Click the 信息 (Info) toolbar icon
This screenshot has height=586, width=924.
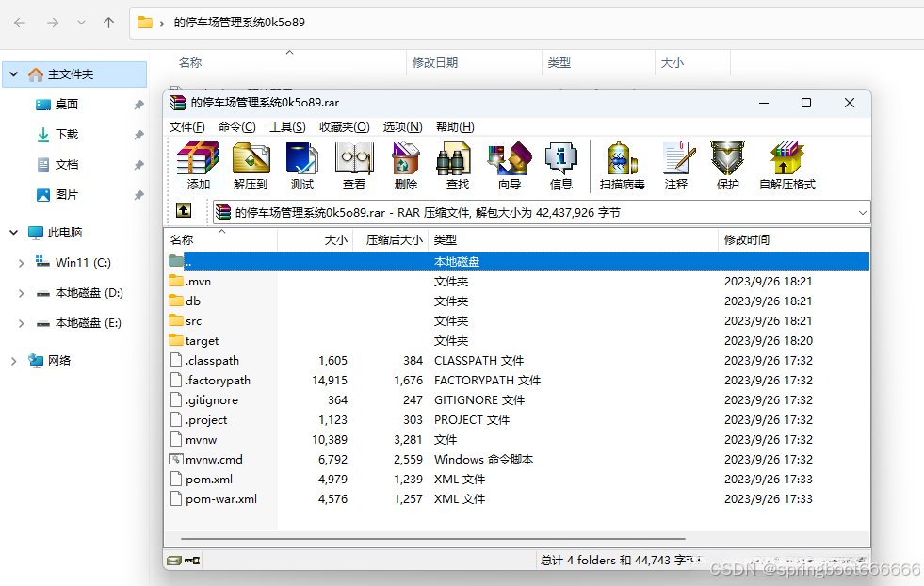[x=561, y=158]
